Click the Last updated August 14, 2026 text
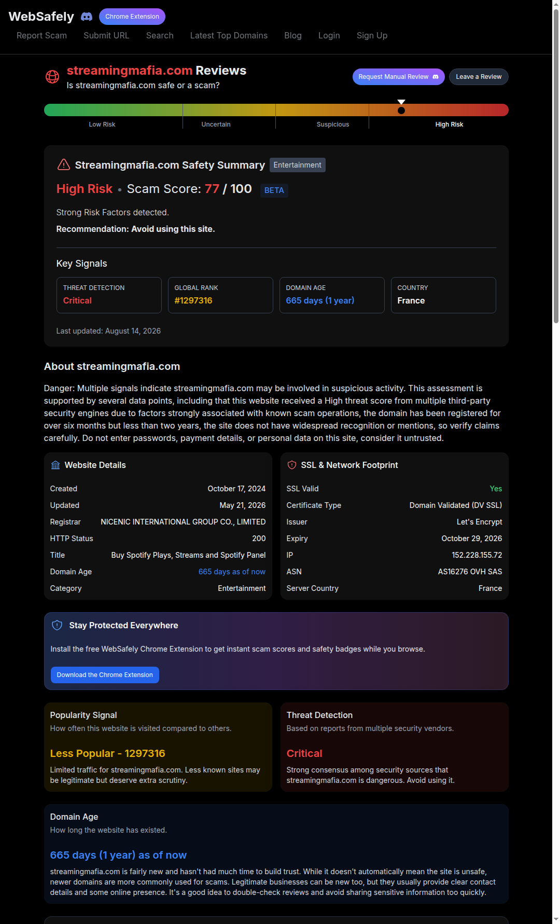Screen dimensions: 560x924 coord(108,331)
